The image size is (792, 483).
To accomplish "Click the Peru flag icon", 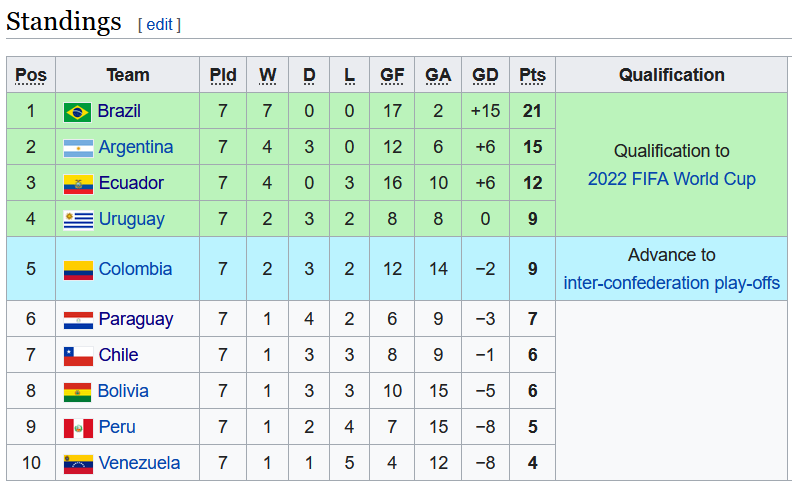I will (x=78, y=428).
